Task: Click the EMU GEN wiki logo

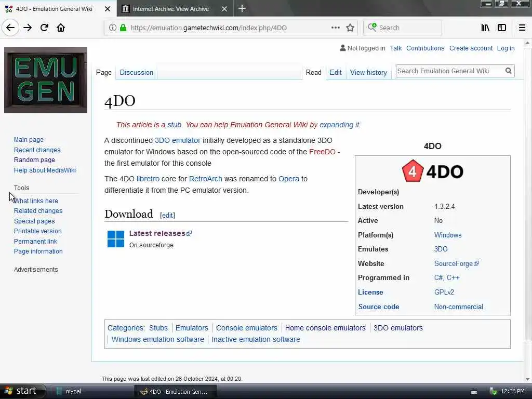Action: [x=46, y=80]
